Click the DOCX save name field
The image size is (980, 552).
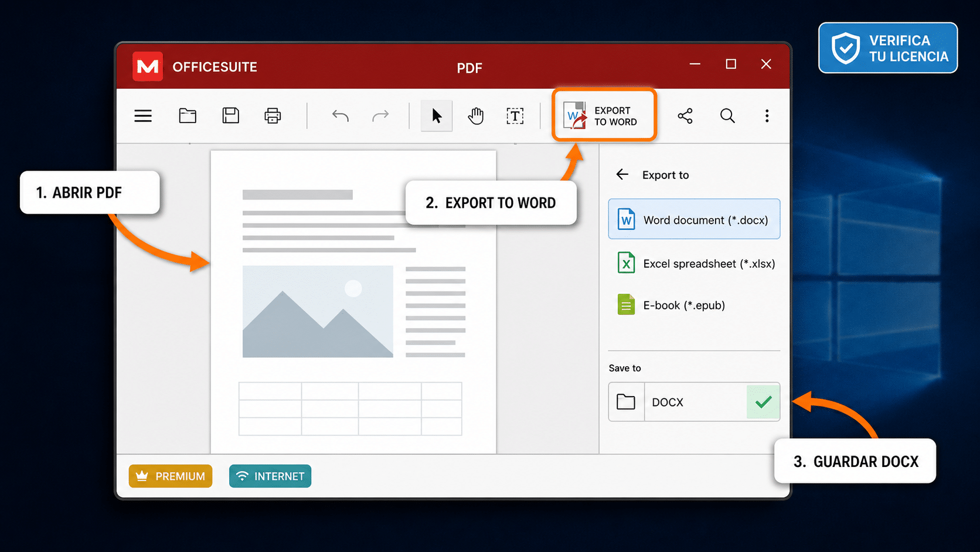point(695,402)
